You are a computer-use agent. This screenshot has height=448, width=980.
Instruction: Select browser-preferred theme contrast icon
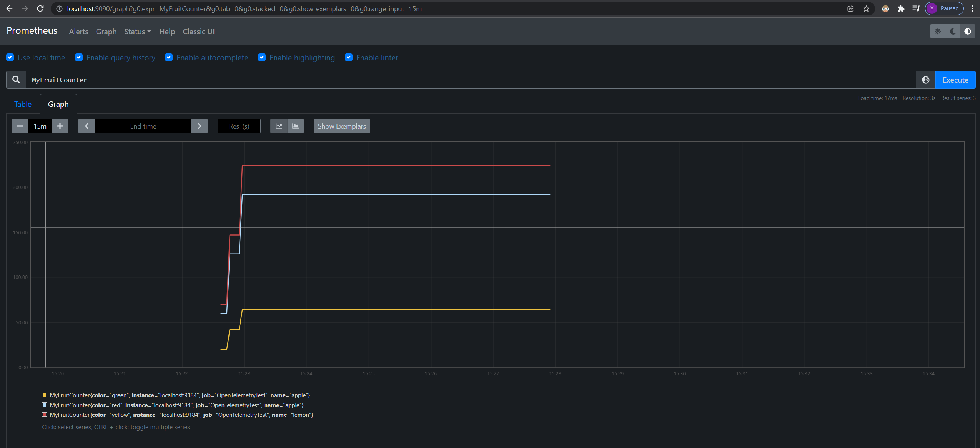pyautogui.click(x=968, y=32)
